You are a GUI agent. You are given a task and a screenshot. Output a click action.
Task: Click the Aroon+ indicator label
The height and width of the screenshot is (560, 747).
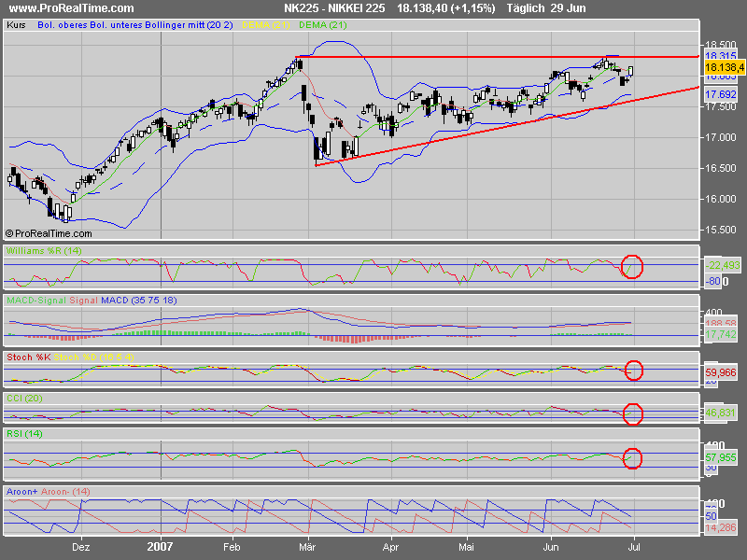coord(22,490)
